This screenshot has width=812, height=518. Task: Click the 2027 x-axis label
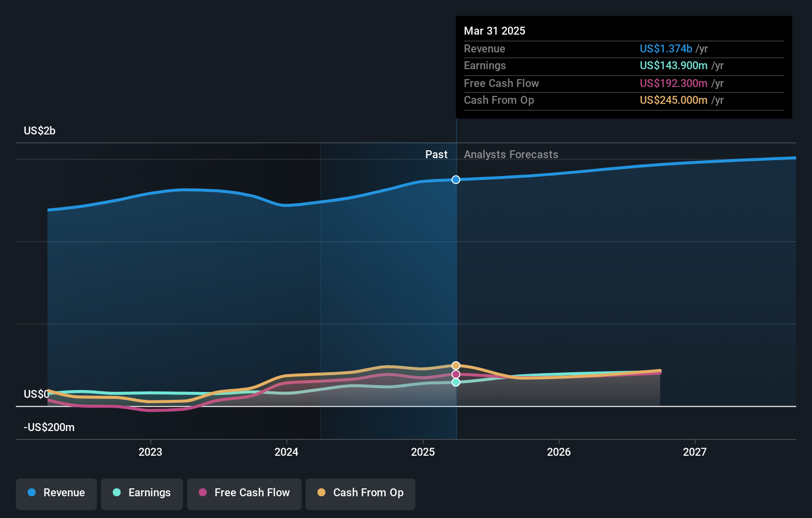(695, 452)
